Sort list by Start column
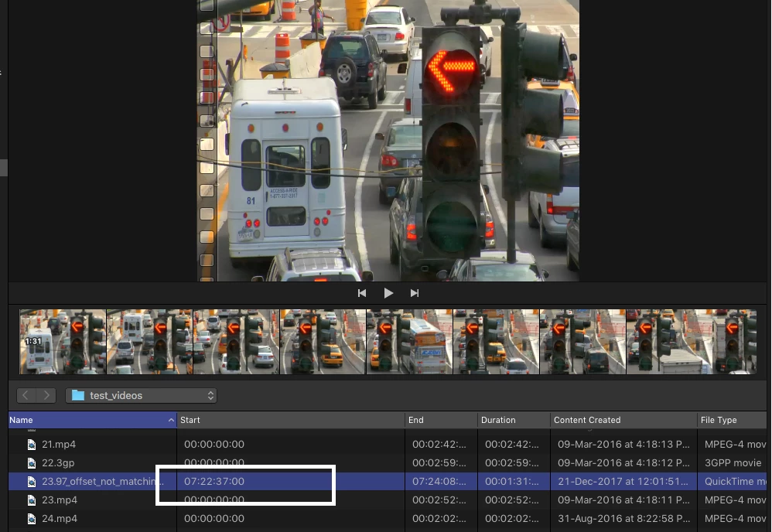This screenshot has height=532, width=772. click(291, 420)
